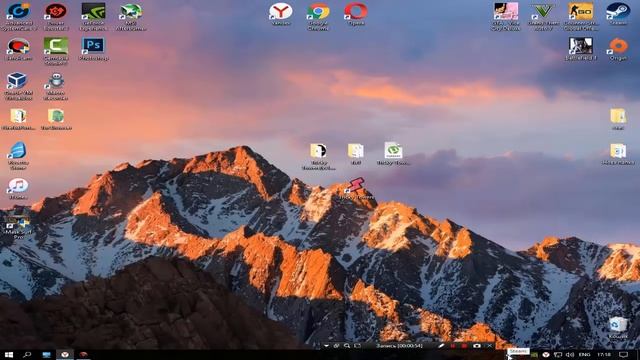
Task: Launch the blue stacked-layers desktop shortcut
Action: click(18, 156)
